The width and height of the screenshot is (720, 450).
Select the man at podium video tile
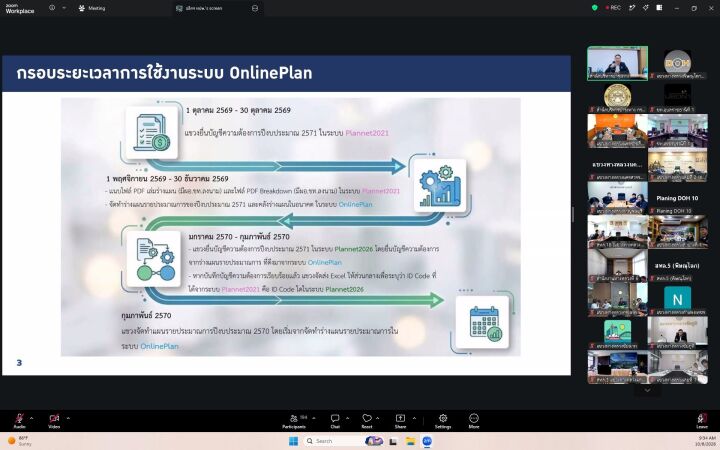pos(678,333)
